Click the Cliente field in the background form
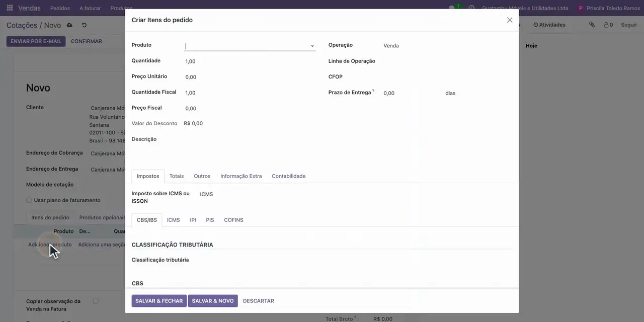The image size is (644, 322). [107, 108]
